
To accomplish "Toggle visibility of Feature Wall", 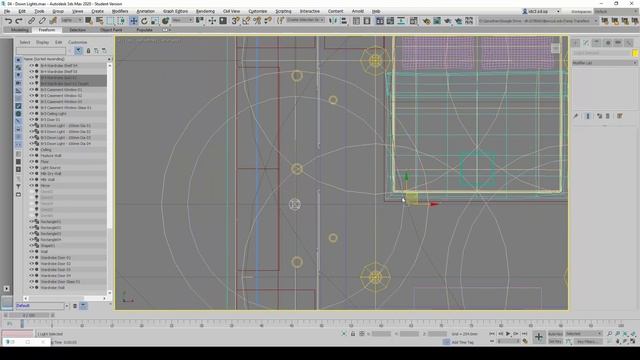I will point(31,156).
